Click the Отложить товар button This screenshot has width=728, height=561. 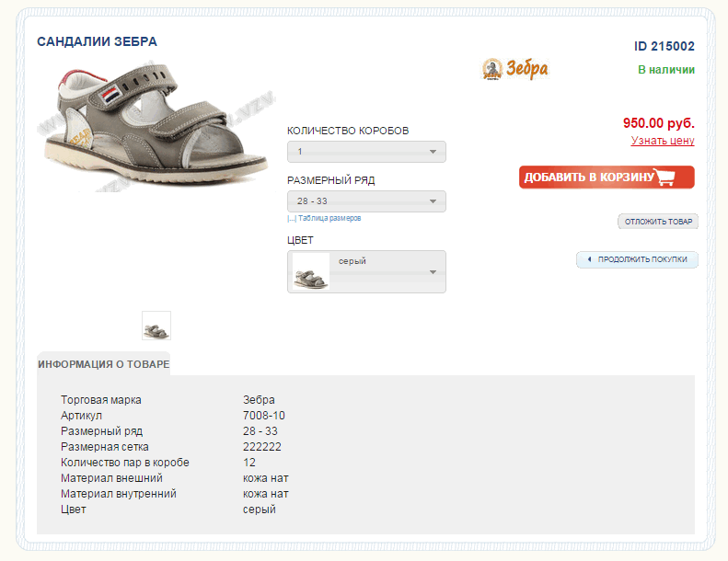[x=658, y=222]
